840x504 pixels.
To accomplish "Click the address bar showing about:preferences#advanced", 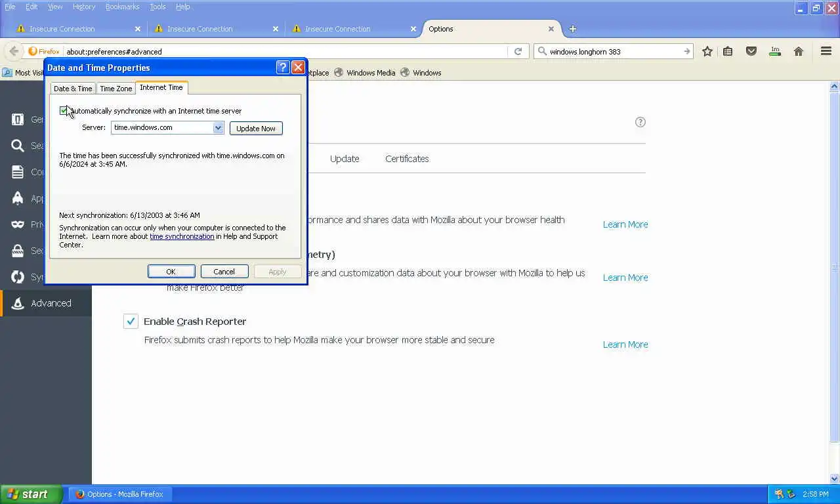I will (x=285, y=51).
